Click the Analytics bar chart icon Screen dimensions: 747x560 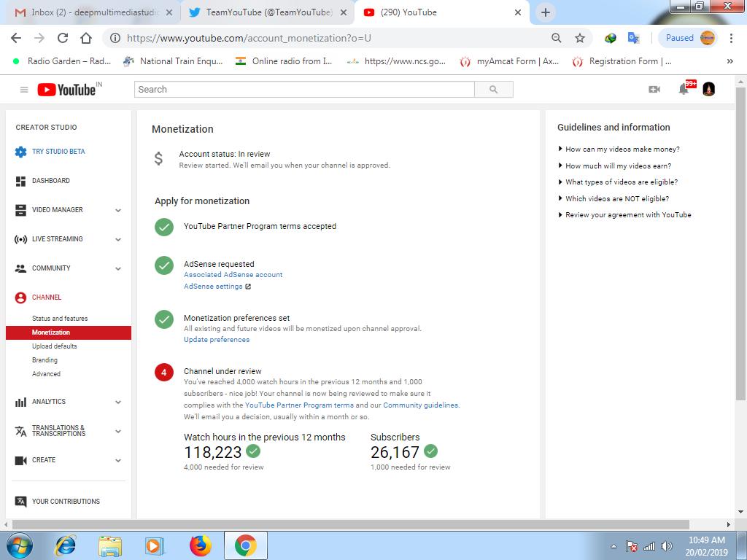tap(20, 402)
